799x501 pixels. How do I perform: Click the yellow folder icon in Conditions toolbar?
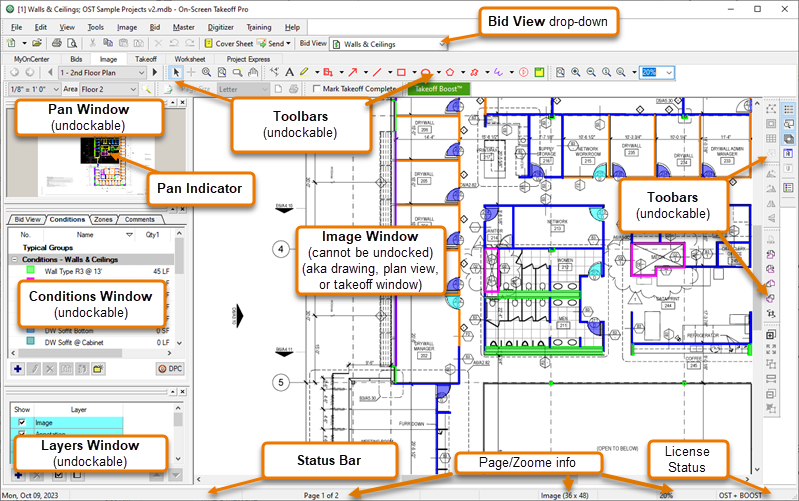click(98, 368)
